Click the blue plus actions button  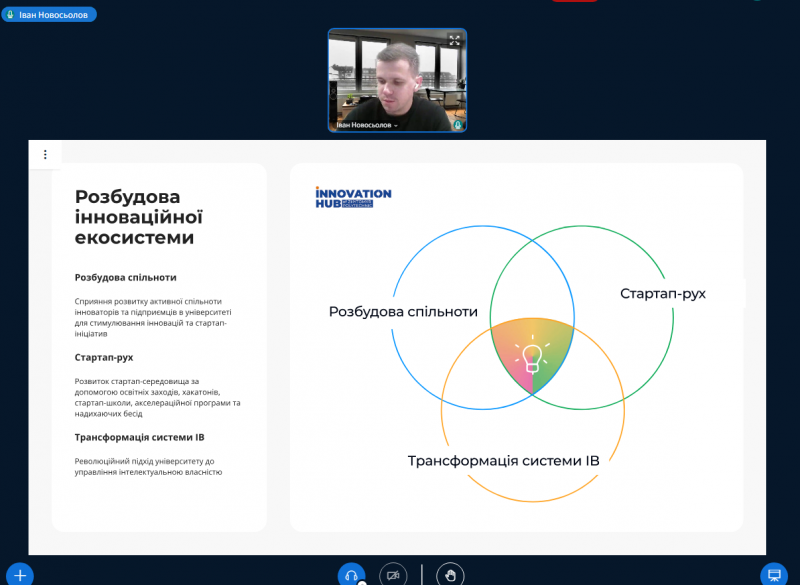tap(20, 575)
